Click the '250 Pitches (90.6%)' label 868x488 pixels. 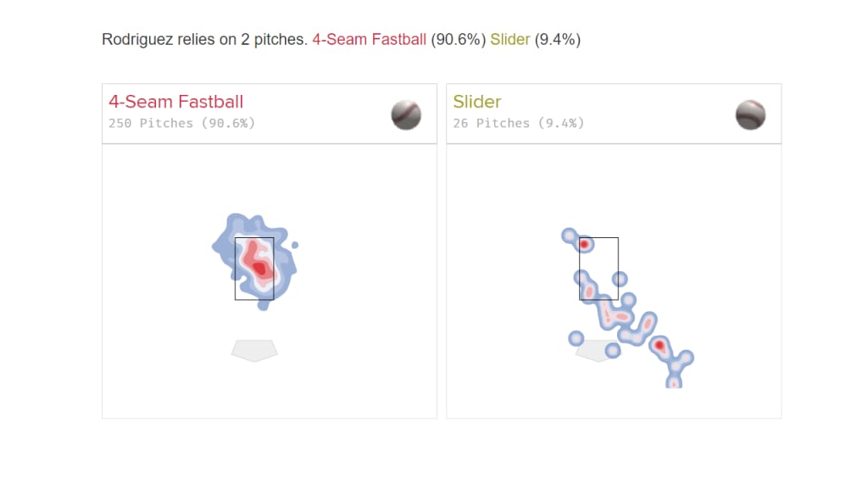(x=181, y=123)
